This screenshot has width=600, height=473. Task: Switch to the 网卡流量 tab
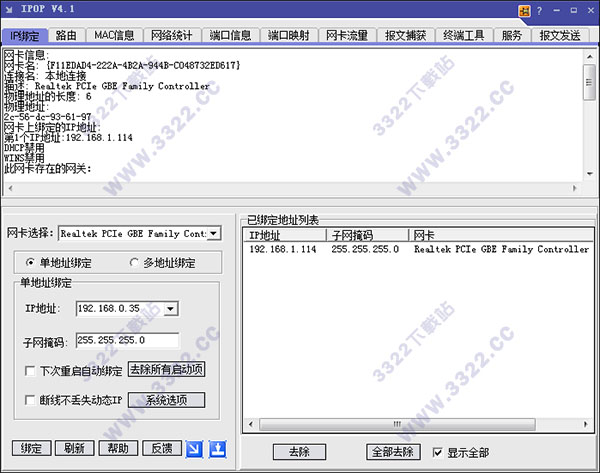click(347, 36)
